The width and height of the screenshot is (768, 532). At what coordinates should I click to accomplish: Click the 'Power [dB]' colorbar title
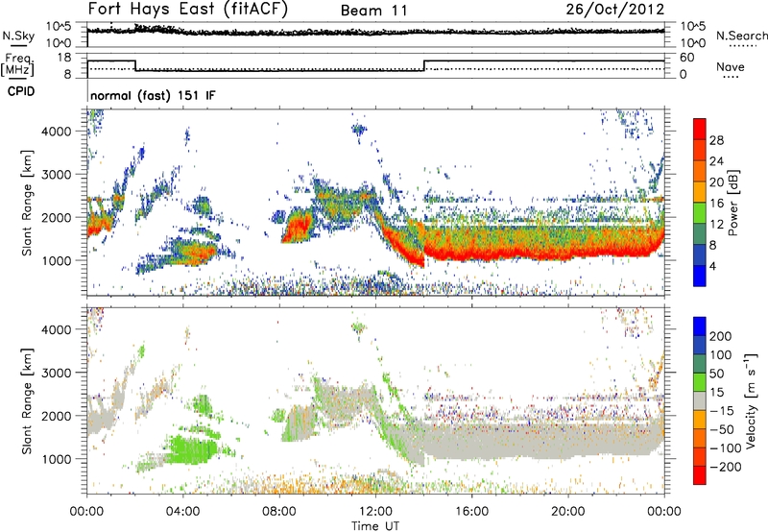coord(733,203)
